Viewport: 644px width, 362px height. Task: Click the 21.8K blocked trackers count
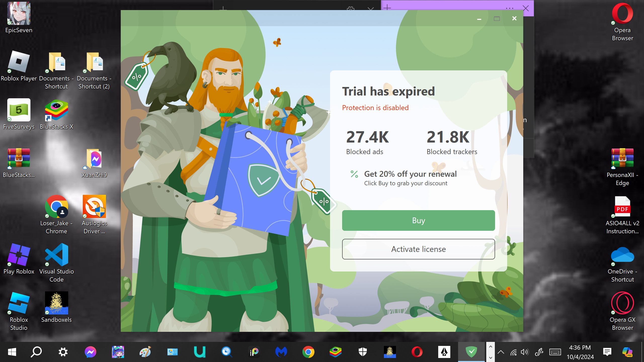448,137
